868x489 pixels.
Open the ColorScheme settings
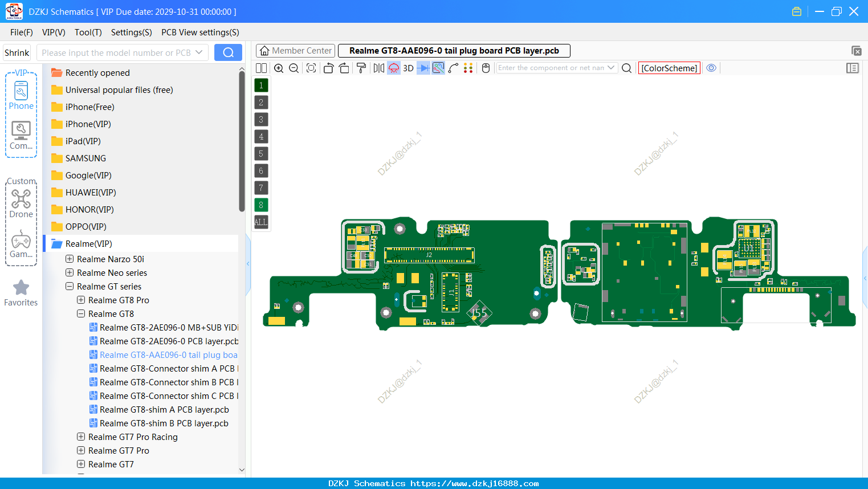[x=669, y=68]
